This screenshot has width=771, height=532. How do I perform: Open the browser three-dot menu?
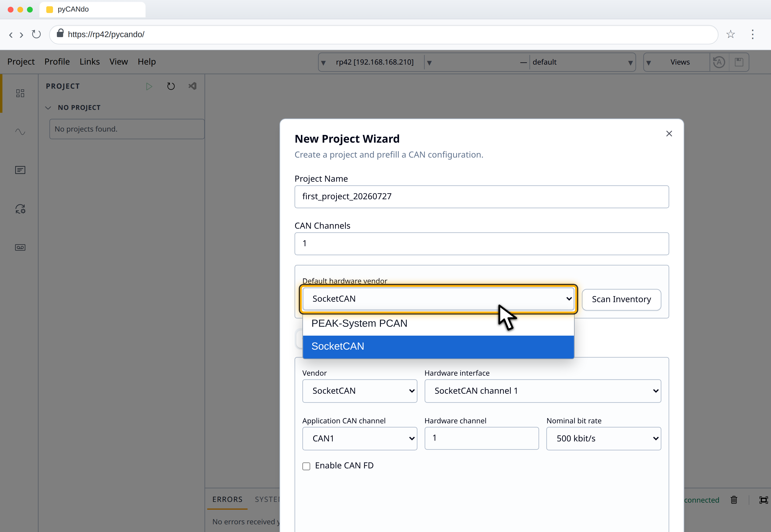(x=752, y=34)
